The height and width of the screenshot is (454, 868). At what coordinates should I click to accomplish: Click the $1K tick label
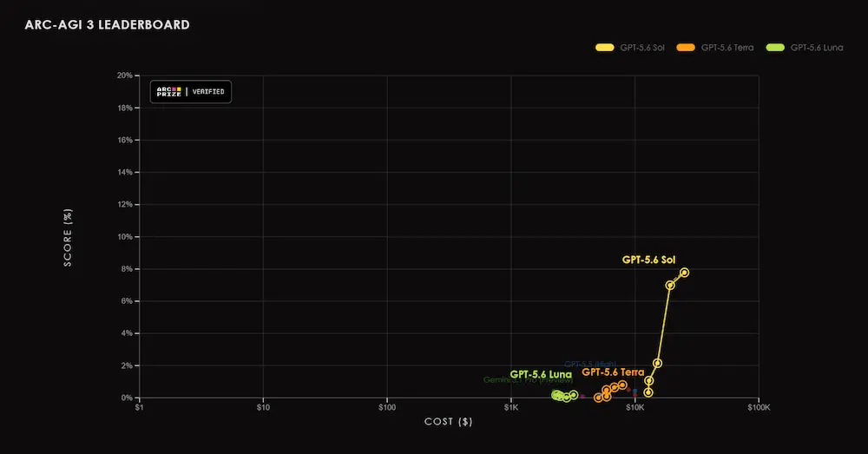(x=511, y=407)
